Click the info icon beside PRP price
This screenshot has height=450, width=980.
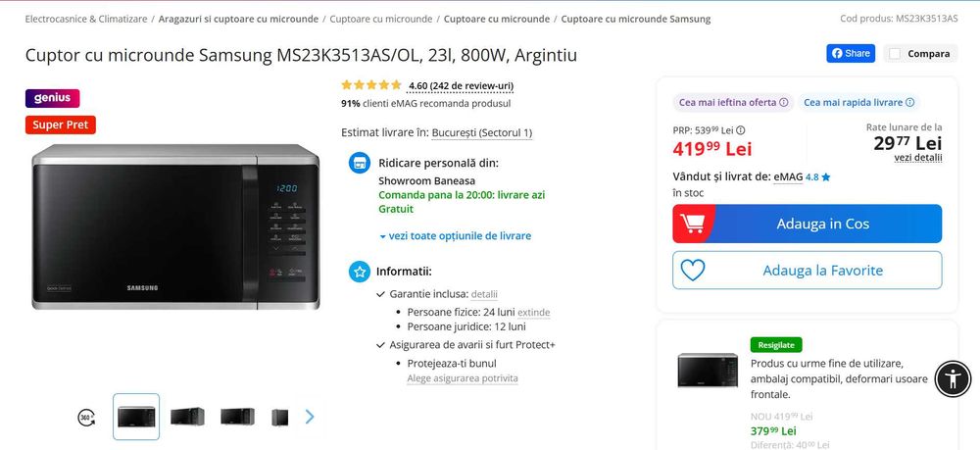741,130
